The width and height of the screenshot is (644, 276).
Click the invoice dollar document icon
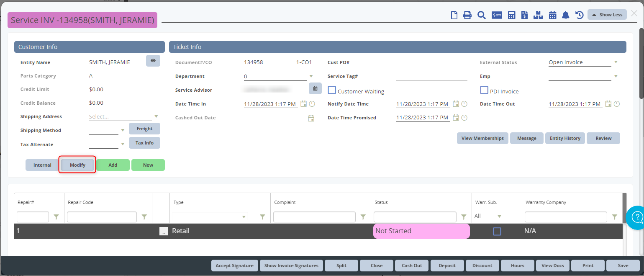(x=524, y=15)
